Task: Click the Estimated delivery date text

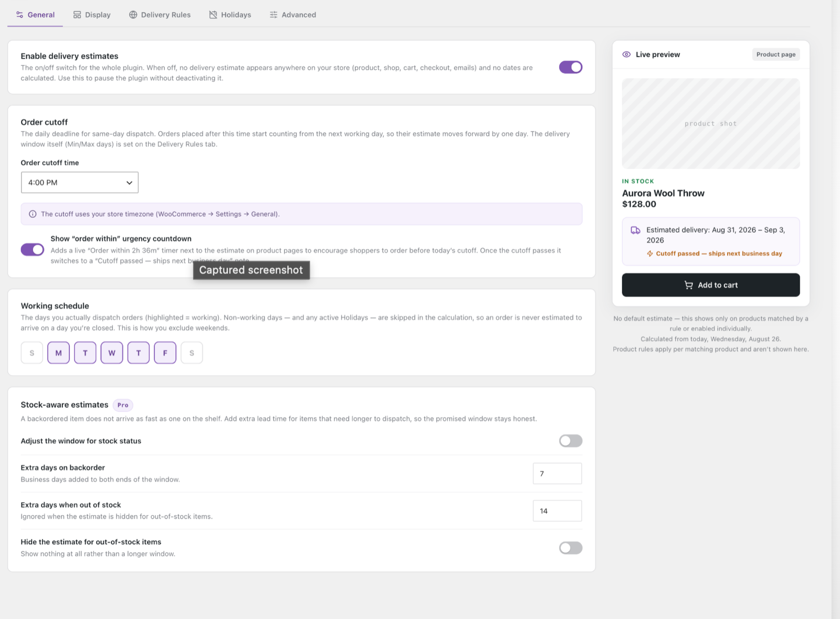Action: click(x=716, y=235)
